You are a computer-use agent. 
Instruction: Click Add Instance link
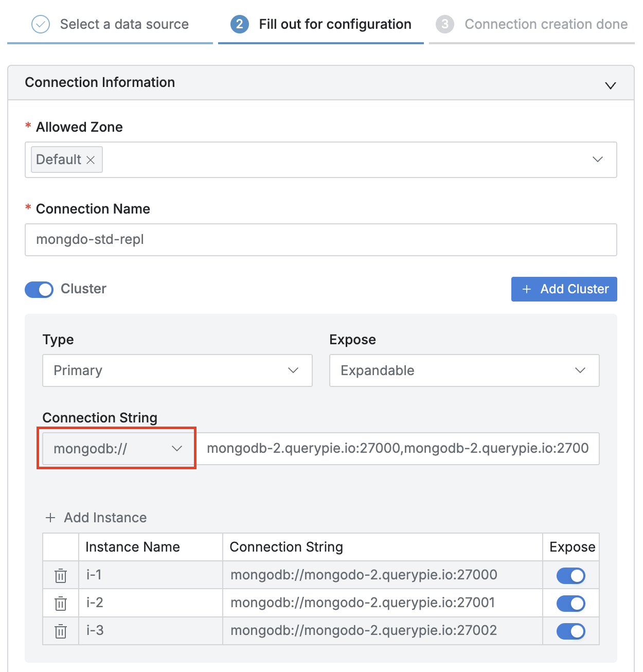click(97, 518)
